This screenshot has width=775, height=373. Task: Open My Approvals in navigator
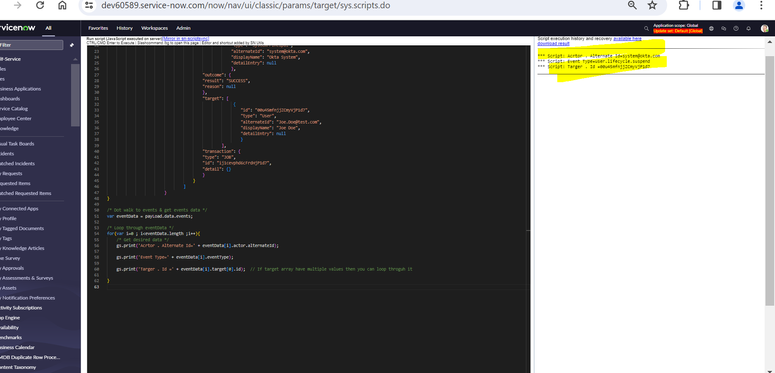(x=12, y=268)
